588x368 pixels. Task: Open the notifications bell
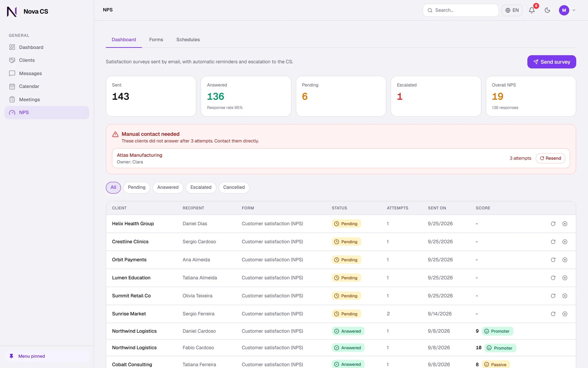point(532,10)
